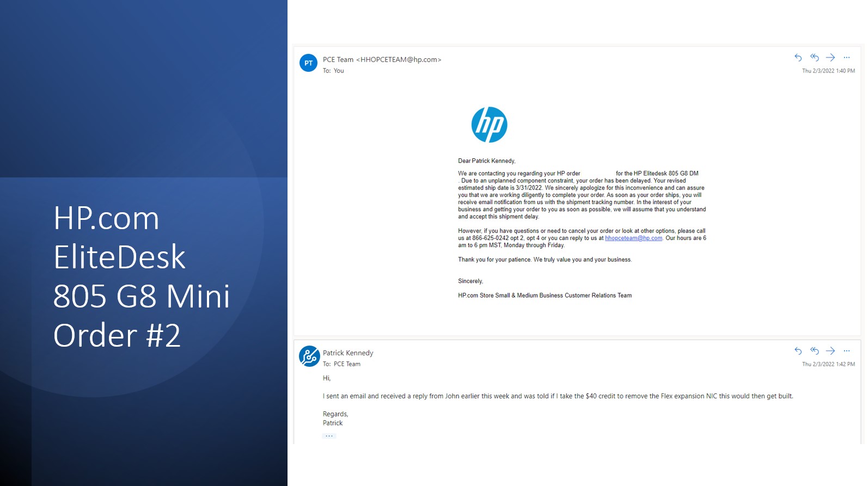Click Reply All icon on PCE Team email

(x=814, y=58)
